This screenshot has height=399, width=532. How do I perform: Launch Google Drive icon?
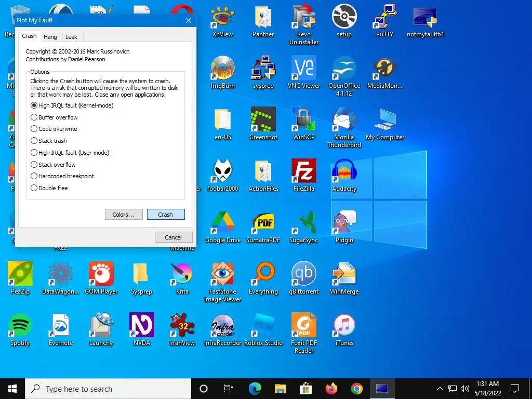coord(222,228)
